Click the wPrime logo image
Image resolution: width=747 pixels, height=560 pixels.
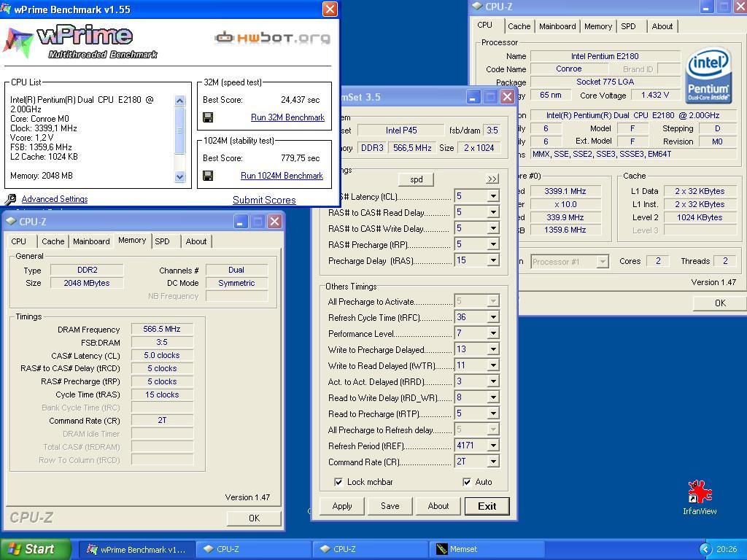tap(80, 42)
